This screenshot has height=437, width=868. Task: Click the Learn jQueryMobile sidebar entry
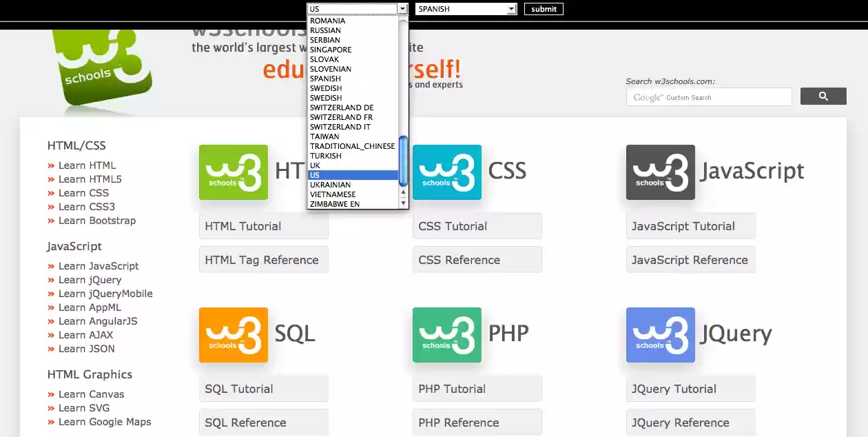click(105, 293)
